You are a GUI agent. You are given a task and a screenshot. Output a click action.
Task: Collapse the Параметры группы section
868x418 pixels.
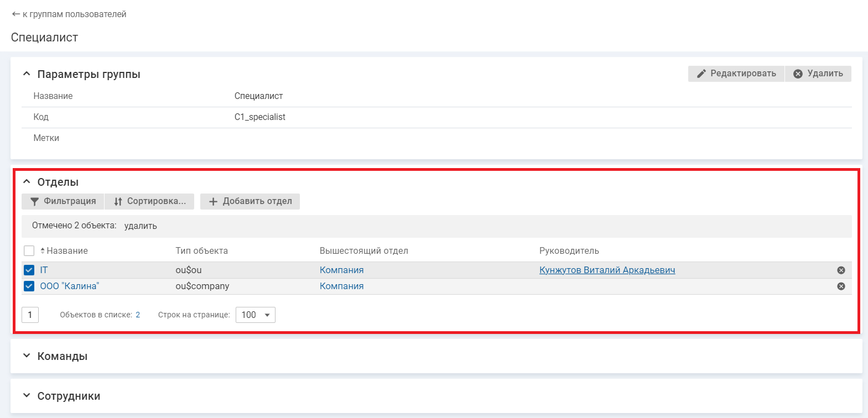click(x=27, y=74)
